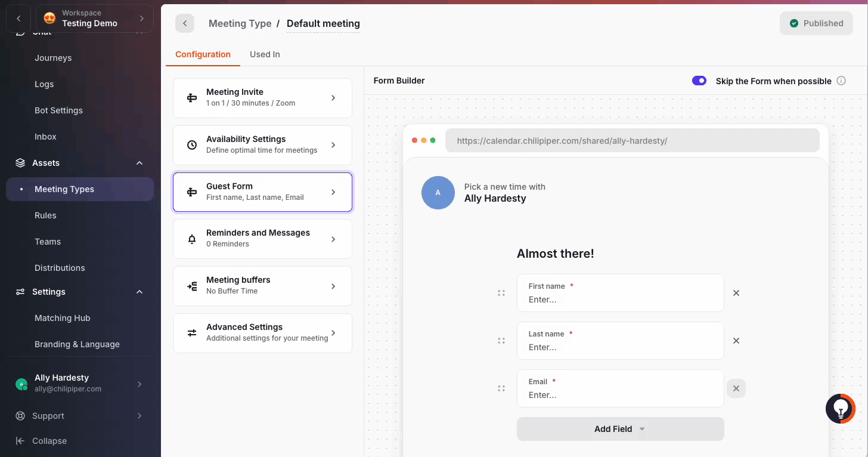Select Meeting Types in the sidebar
The height and width of the screenshot is (457, 868).
[x=80, y=189]
